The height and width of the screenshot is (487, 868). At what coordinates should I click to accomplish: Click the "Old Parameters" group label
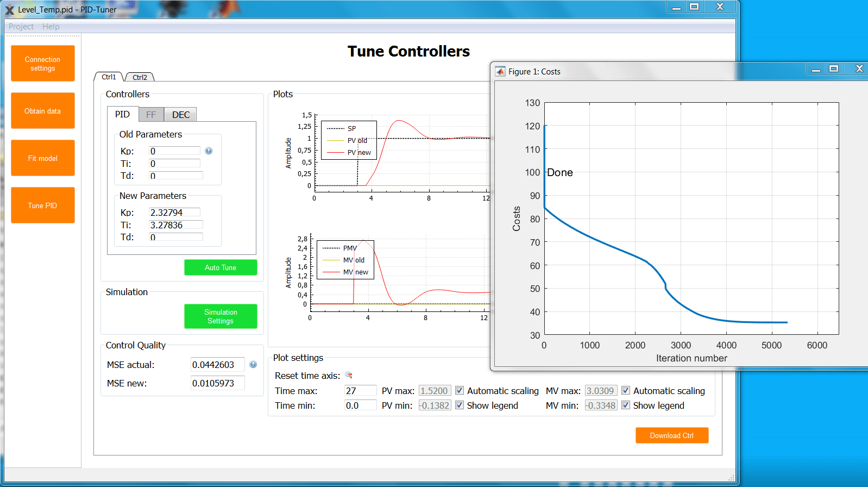pos(150,134)
